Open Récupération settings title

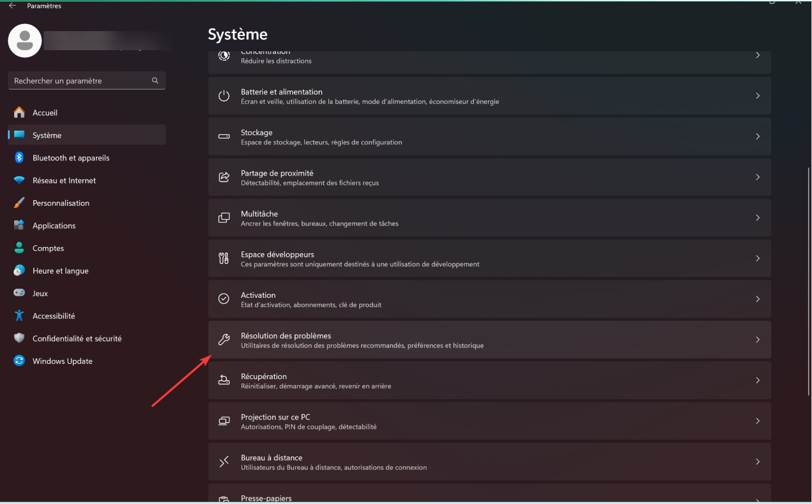click(x=264, y=376)
